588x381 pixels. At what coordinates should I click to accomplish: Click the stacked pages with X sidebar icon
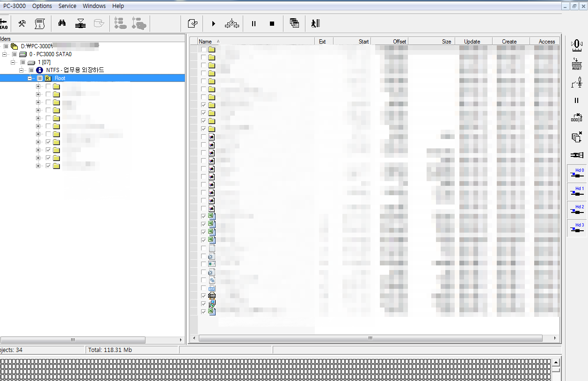click(577, 137)
